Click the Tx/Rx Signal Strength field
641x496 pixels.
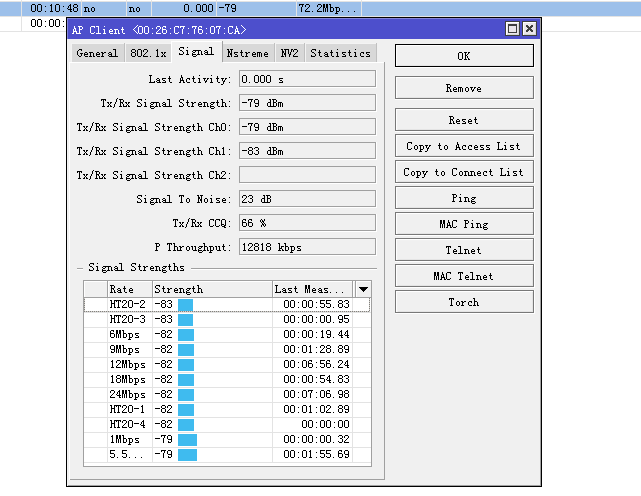(x=307, y=103)
